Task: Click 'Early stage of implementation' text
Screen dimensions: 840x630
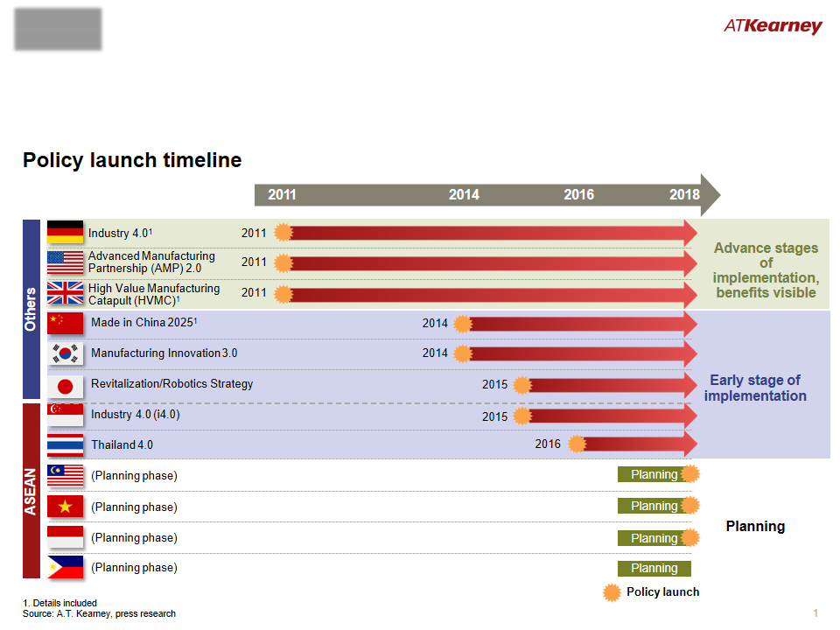Action: pyautogui.click(x=755, y=388)
